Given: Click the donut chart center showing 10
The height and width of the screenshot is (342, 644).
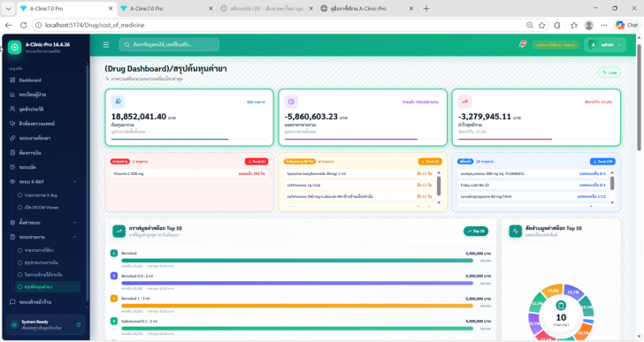Looking at the screenshot, I should (561, 317).
